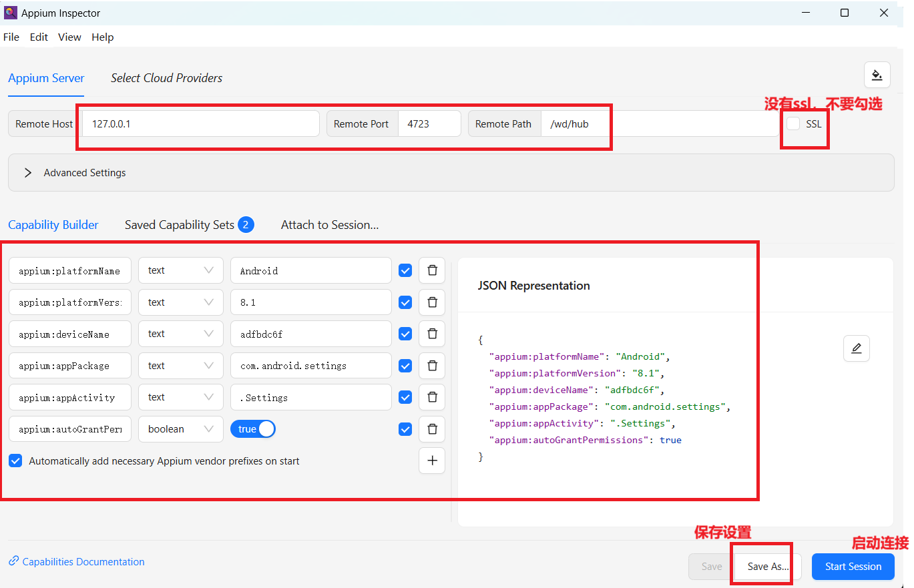Switch to Appium Server tab
This screenshot has height=588, width=914.
tap(46, 78)
